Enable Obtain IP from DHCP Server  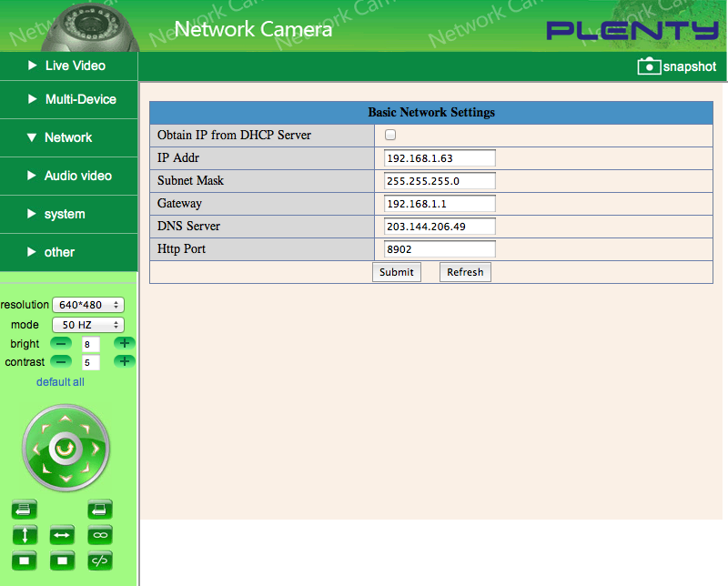pyautogui.click(x=390, y=135)
